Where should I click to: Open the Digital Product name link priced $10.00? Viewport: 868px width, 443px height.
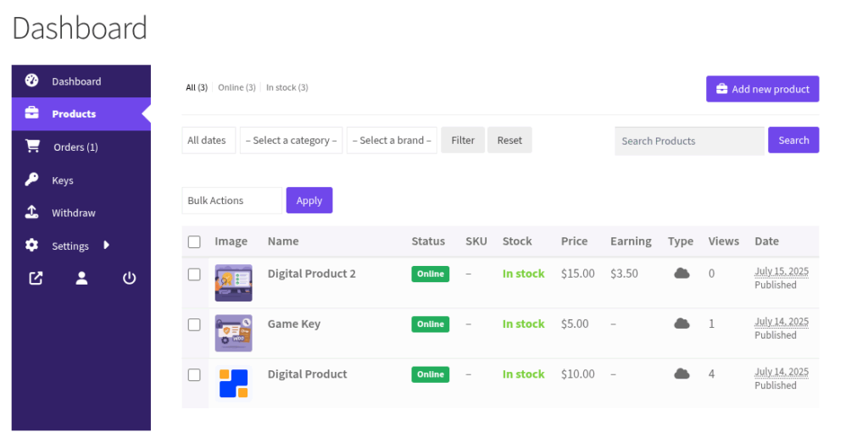click(x=307, y=374)
